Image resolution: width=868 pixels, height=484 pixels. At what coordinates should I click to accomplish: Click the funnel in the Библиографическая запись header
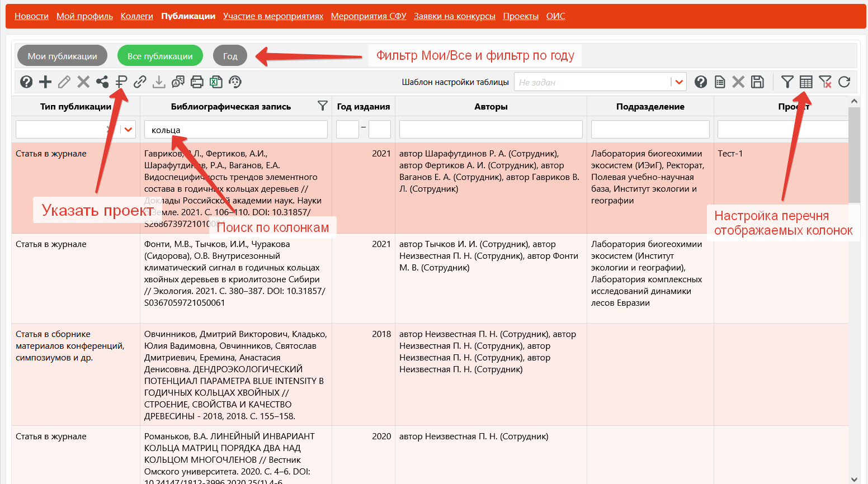(x=322, y=106)
